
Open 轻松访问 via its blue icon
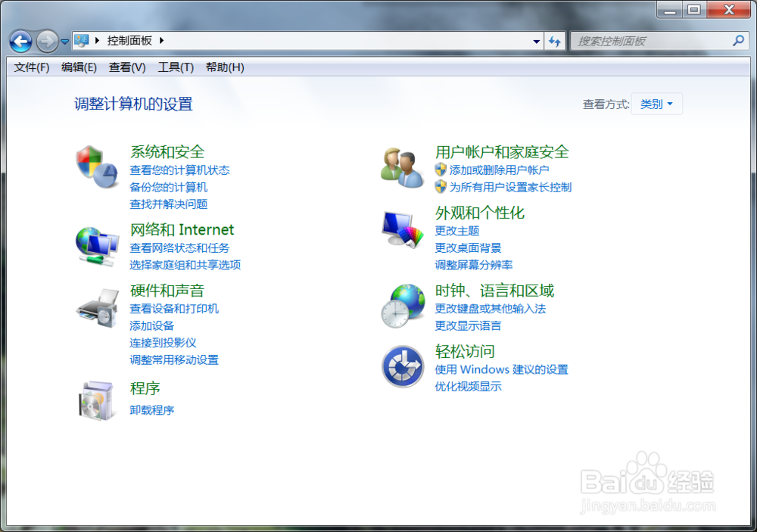coord(400,367)
